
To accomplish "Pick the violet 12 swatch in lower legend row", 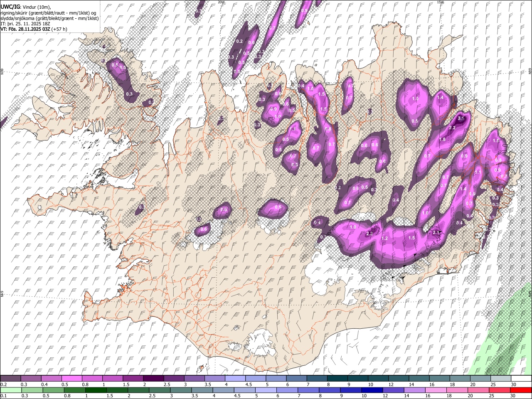I will point(393,390).
